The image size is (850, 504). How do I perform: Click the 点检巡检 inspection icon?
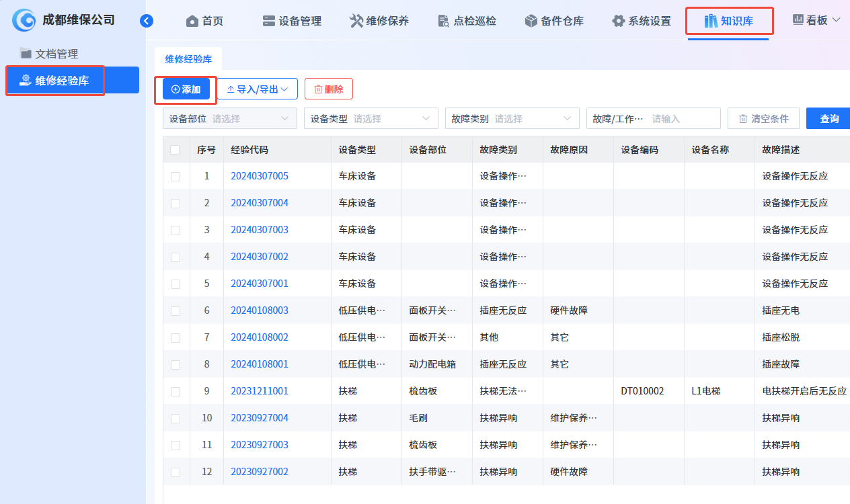click(x=443, y=22)
